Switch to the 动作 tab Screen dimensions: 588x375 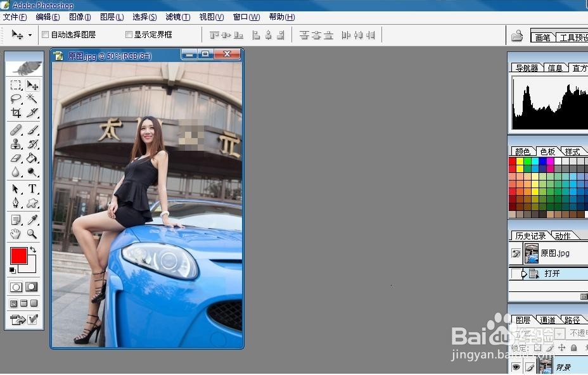pos(563,236)
